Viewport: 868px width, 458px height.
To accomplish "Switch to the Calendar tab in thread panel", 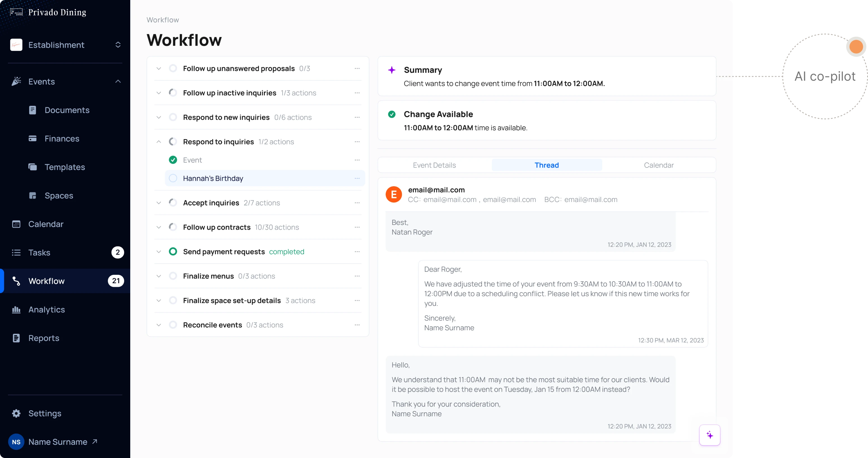I will tap(659, 165).
